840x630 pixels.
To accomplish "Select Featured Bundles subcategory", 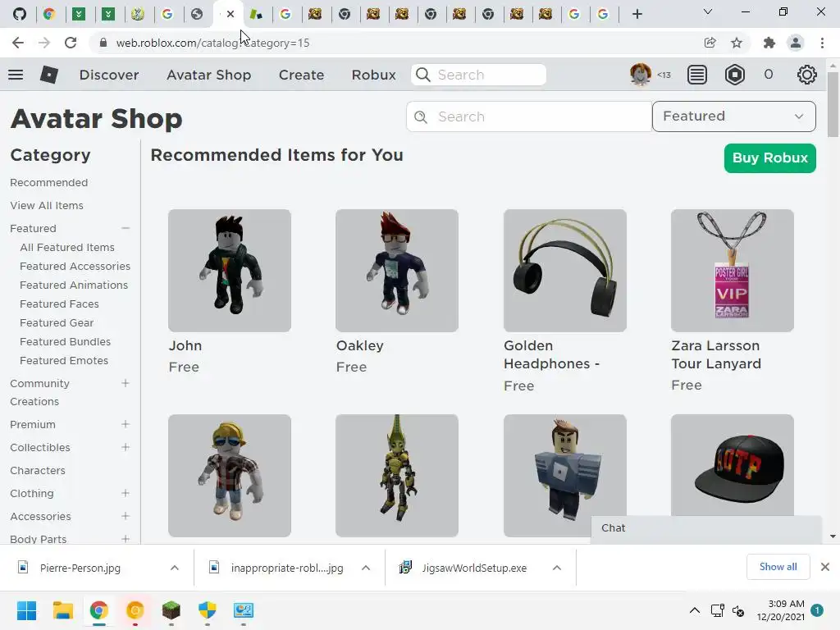I will [x=66, y=342].
